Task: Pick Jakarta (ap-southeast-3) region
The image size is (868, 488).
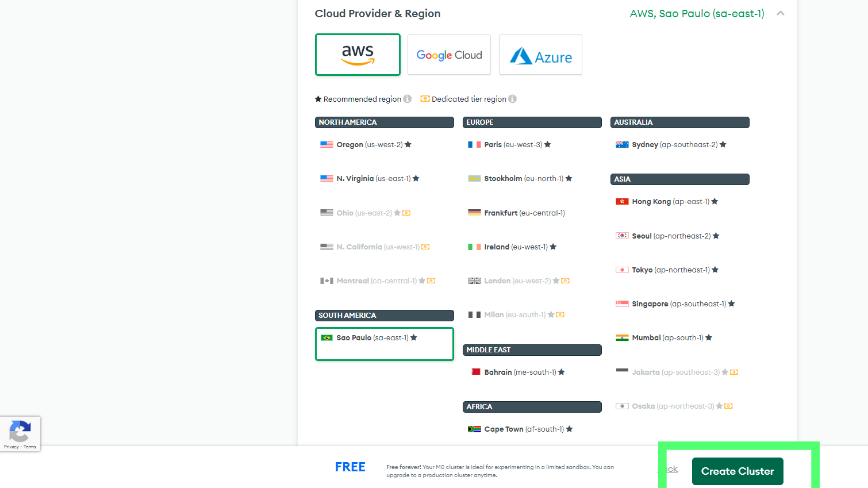Action: [680, 372]
